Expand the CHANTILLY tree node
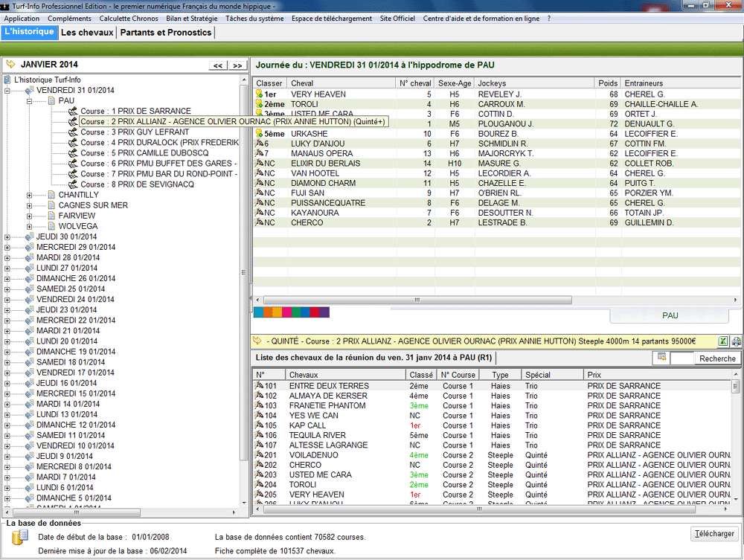This screenshot has height=560, width=744. coord(30,195)
